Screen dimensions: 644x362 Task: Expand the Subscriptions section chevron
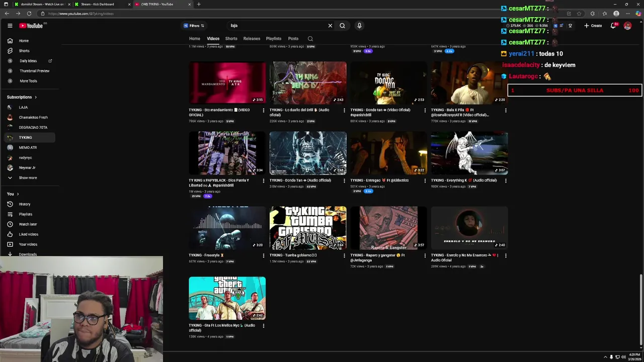tap(35, 97)
